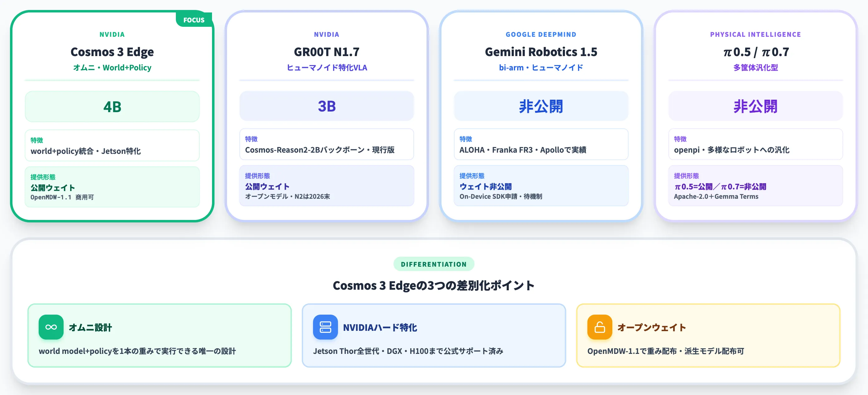This screenshot has height=395, width=868.
Task: Click the NVIDIAハード特化 card heading
Action: pyautogui.click(x=380, y=327)
